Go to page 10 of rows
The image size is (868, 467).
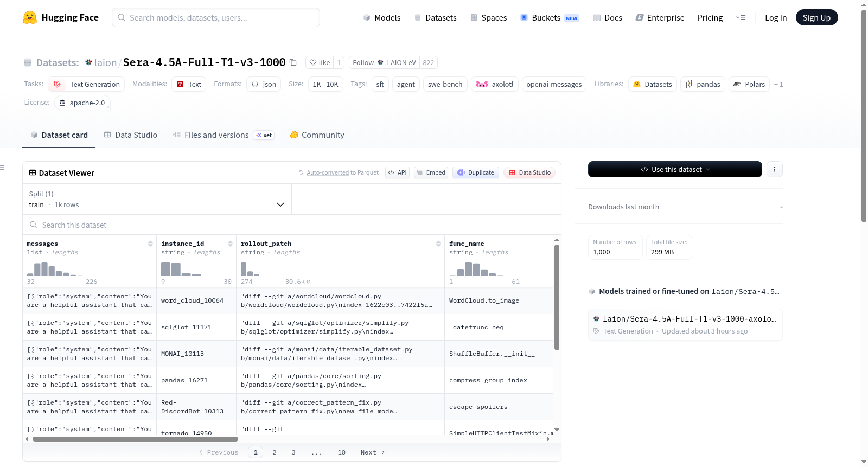coord(342,452)
